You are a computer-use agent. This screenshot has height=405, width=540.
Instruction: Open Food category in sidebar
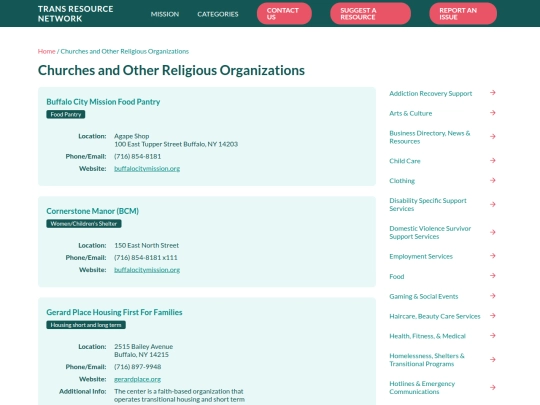(397, 277)
